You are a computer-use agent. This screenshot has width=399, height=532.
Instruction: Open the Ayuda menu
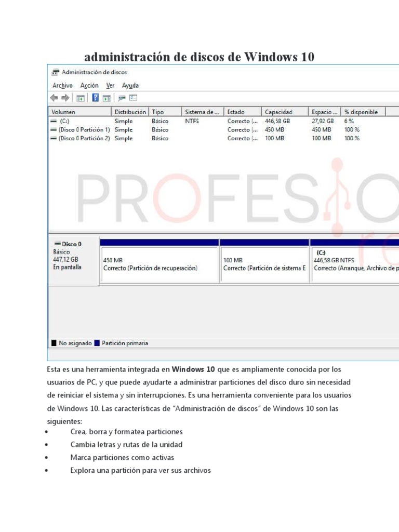pos(130,86)
